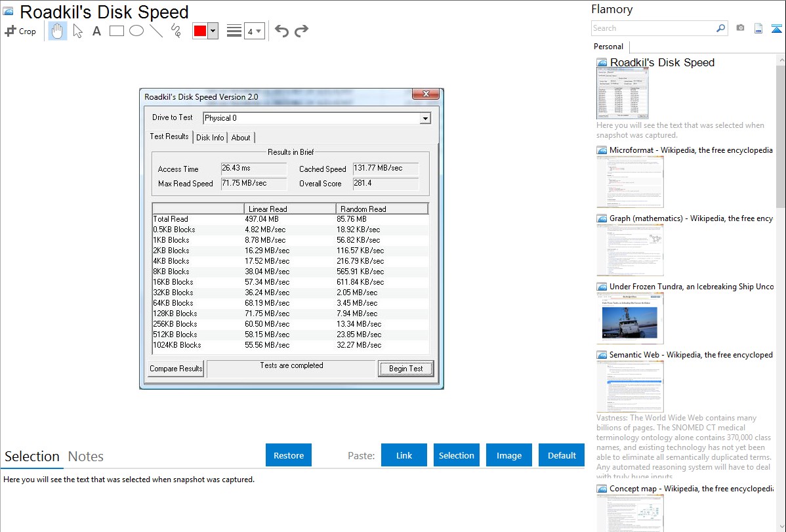
Task: Click the Semantic Web snapshot Flamory icon
Action: click(602, 355)
